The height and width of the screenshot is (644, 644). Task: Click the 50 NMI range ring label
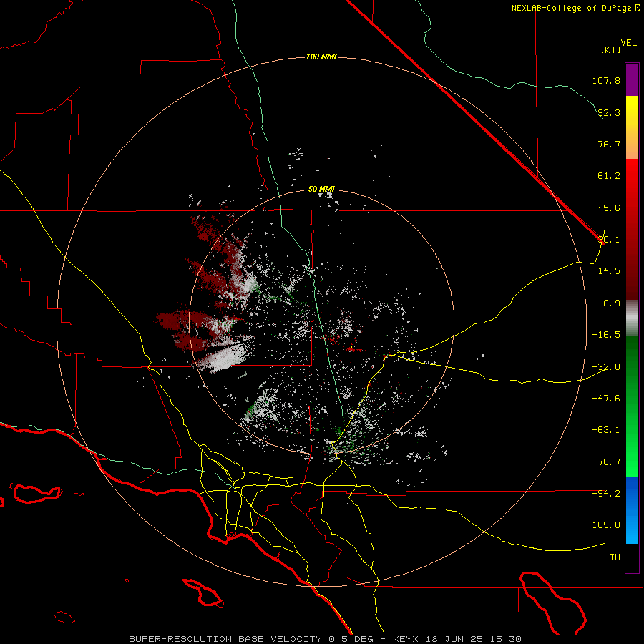point(321,190)
